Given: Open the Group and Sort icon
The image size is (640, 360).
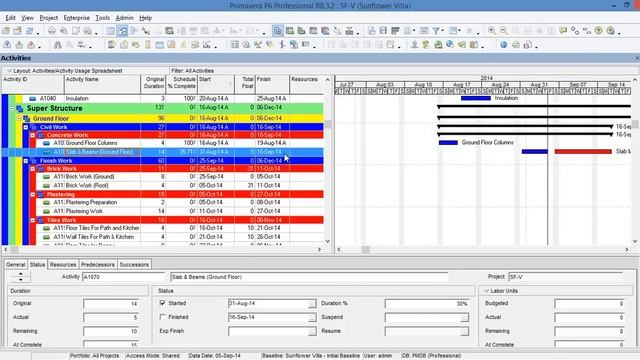Looking at the screenshot, I should (453, 31).
